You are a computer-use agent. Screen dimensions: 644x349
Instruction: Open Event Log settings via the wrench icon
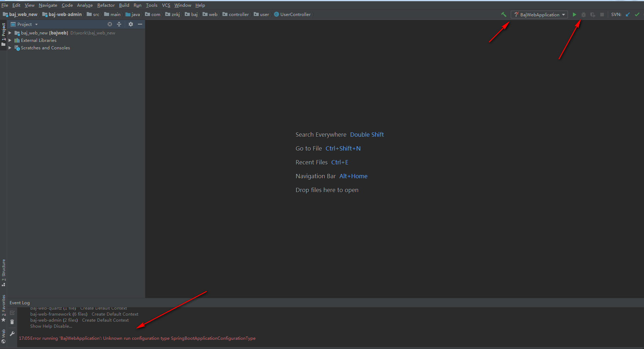point(12,334)
